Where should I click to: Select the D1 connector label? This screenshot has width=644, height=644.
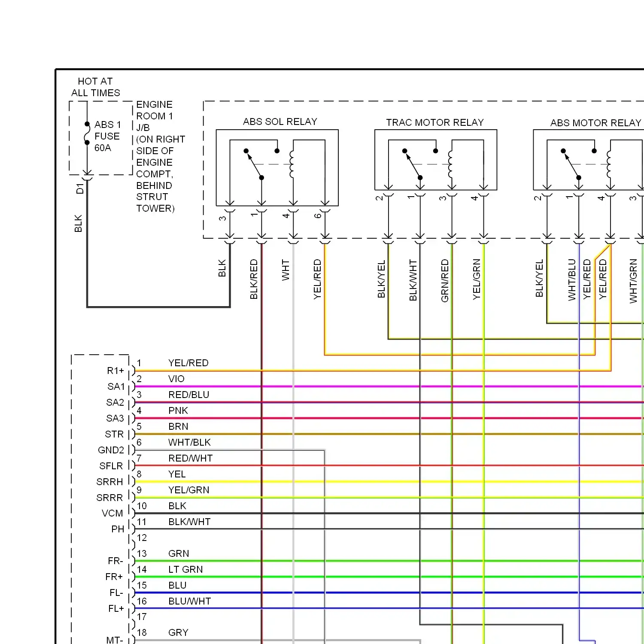tap(80, 188)
